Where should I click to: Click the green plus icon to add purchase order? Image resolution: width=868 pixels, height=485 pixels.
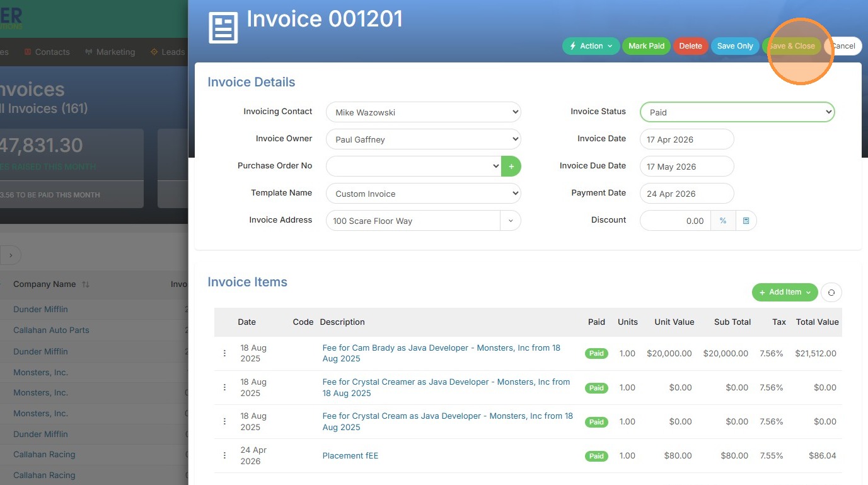pyautogui.click(x=511, y=167)
